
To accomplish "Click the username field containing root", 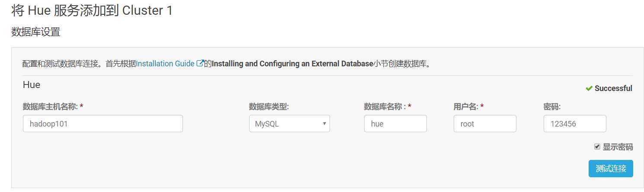I will [x=485, y=124].
